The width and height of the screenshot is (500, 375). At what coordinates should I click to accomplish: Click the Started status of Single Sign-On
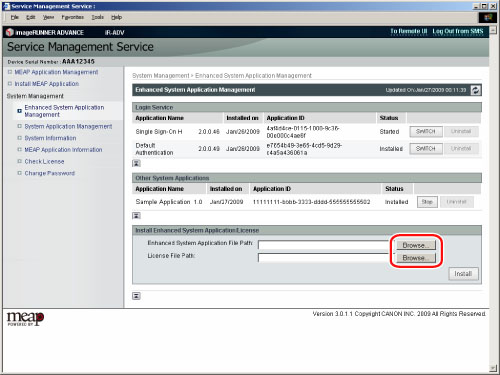(x=389, y=132)
